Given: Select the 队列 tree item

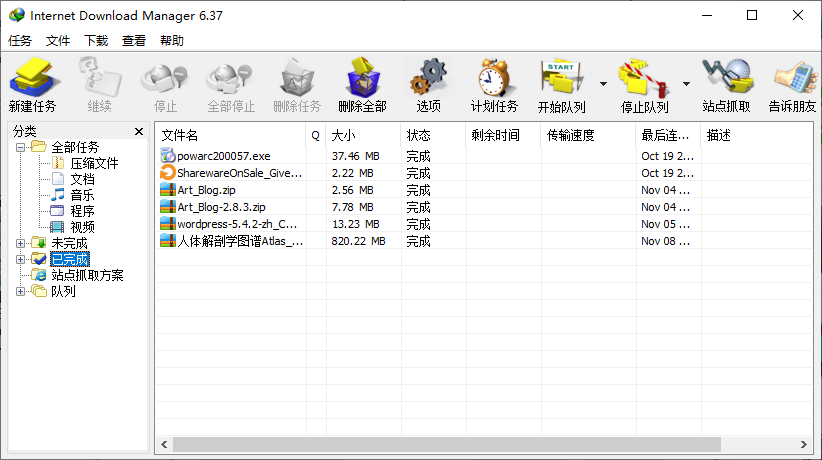Looking at the screenshot, I should (x=63, y=291).
